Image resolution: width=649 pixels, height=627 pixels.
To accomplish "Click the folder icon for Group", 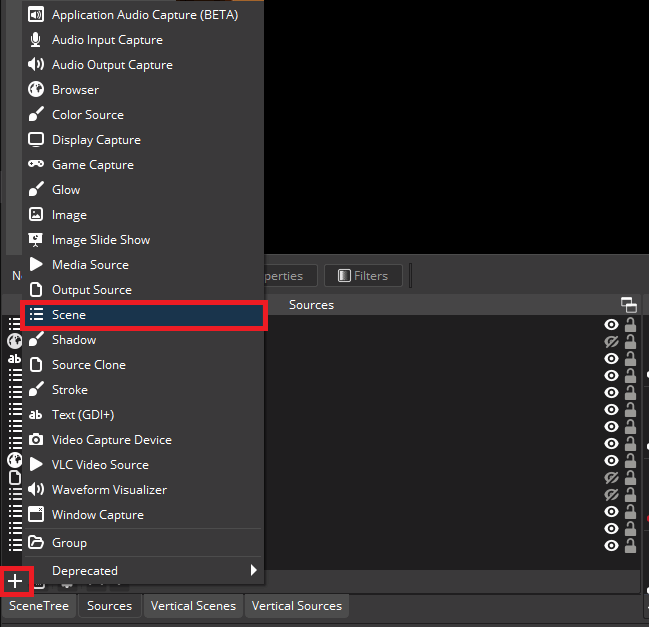I will [x=36, y=543].
